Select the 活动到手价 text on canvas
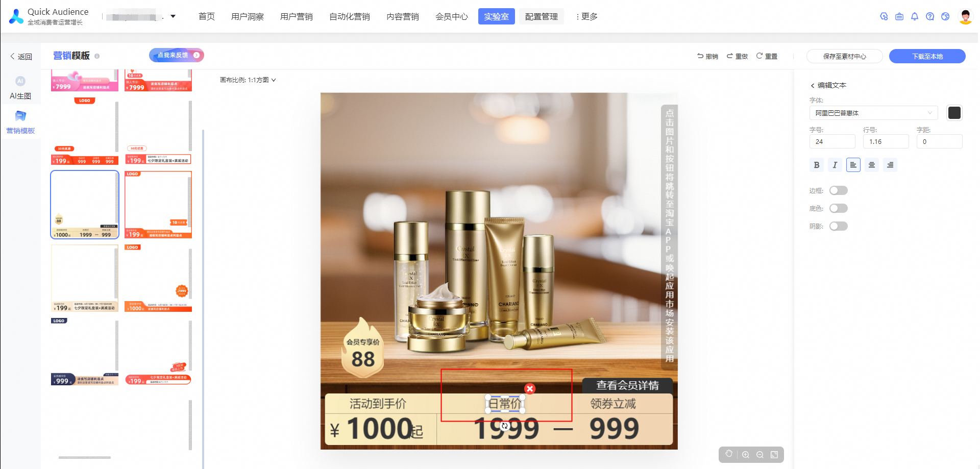 [x=378, y=404]
